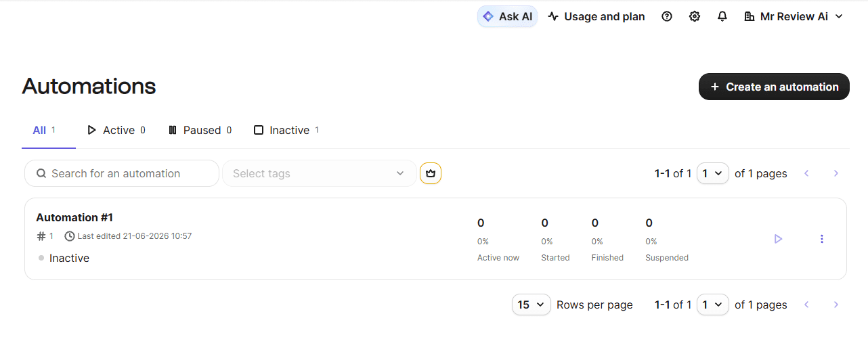The height and width of the screenshot is (337, 868).
Task: Click the bottom previous page arrow
Action: (x=806, y=305)
